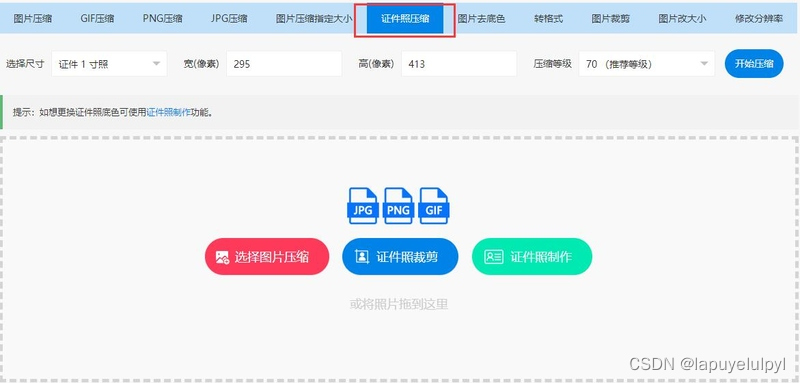The width and height of the screenshot is (800, 383).
Task: Click the 压缩等级 label
Action: 553,64
